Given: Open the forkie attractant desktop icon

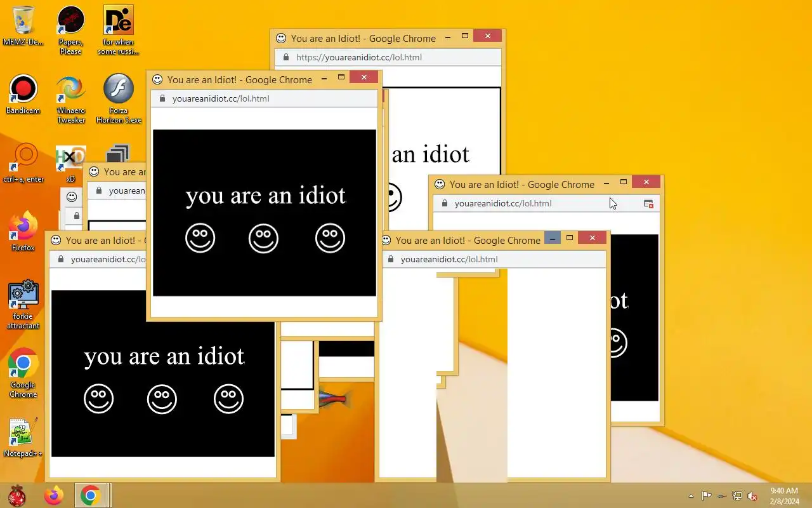Looking at the screenshot, I should tap(23, 304).
